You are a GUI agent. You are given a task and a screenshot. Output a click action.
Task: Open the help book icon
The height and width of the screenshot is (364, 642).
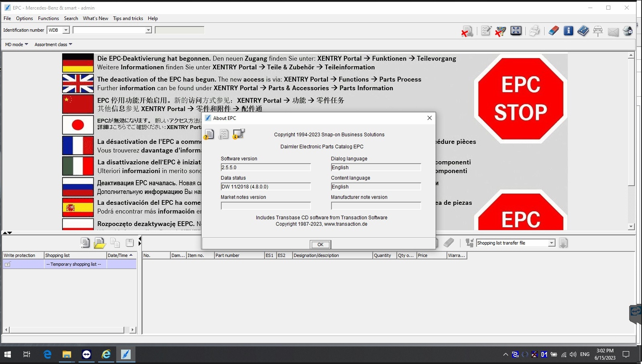[583, 31]
